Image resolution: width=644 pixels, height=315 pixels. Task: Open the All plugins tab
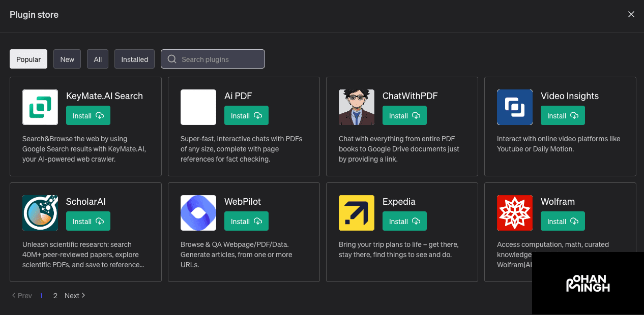tap(97, 59)
